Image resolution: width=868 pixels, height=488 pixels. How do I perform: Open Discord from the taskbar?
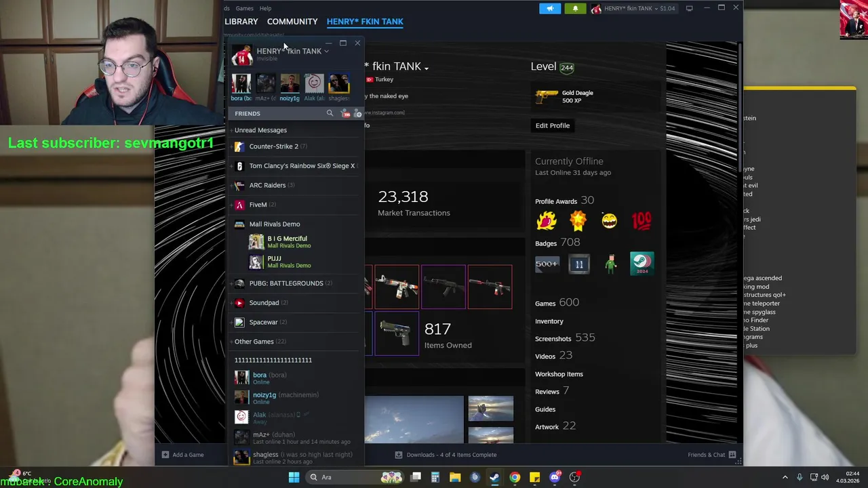click(x=555, y=477)
